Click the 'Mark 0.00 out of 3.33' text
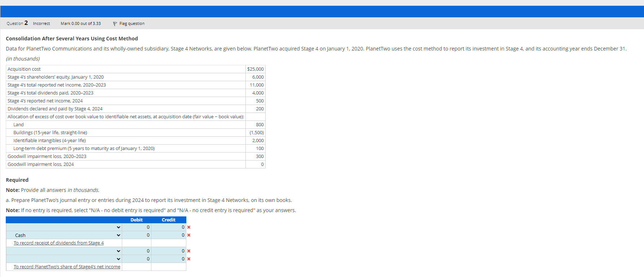The width and height of the screenshot is (644, 277). 81,23
